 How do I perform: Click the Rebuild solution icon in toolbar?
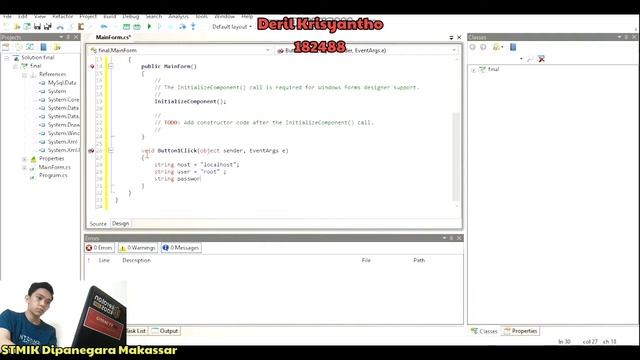pyautogui.click(x=137, y=27)
